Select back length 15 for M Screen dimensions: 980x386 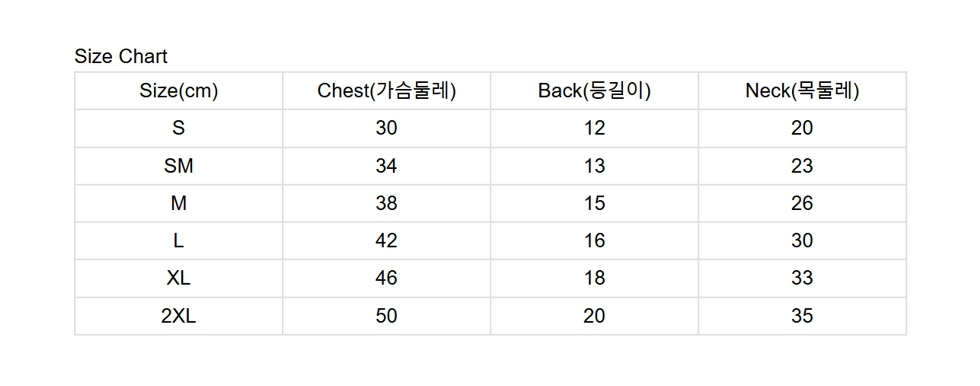[594, 203]
